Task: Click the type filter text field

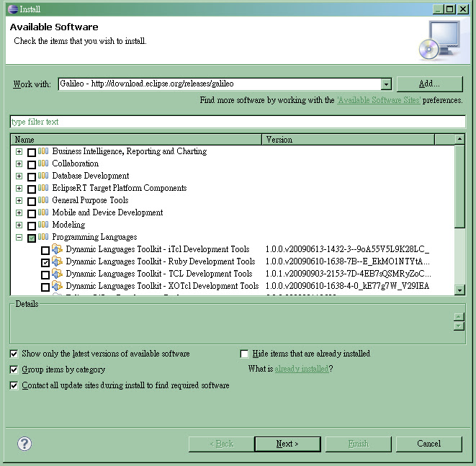Action: [x=238, y=122]
